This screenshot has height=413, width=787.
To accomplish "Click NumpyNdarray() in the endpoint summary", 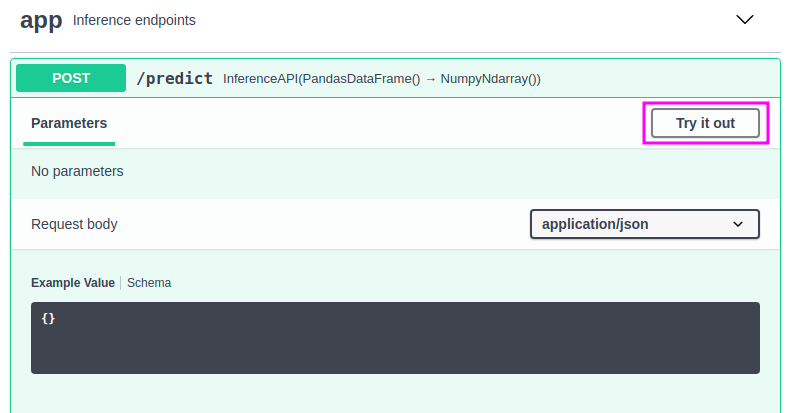I will 488,79.
